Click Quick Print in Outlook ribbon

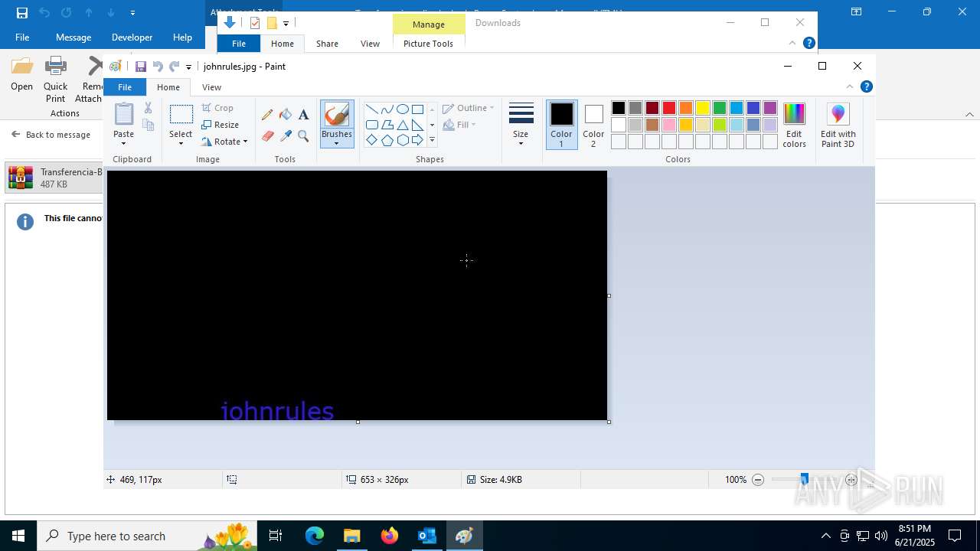pos(55,80)
